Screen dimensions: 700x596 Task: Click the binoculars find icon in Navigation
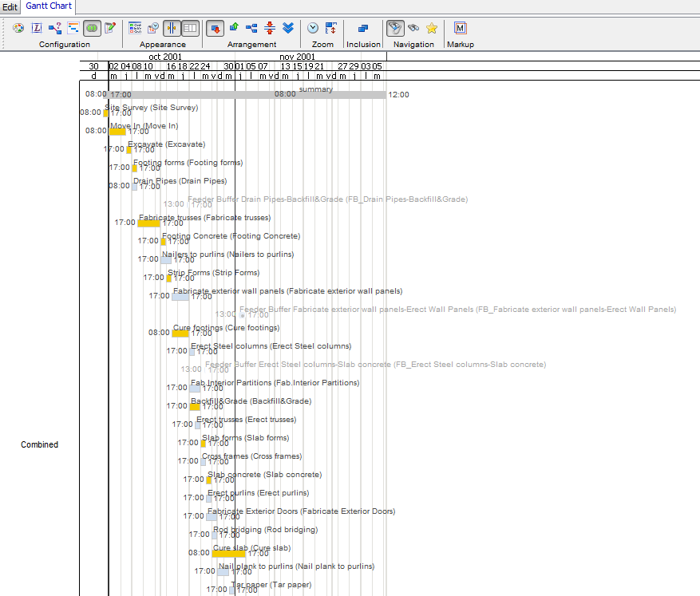click(413, 28)
